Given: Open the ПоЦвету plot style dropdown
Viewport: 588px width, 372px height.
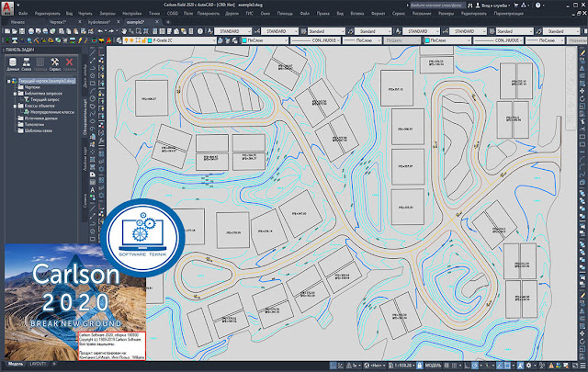Looking at the screenshot, I should [402, 40].
